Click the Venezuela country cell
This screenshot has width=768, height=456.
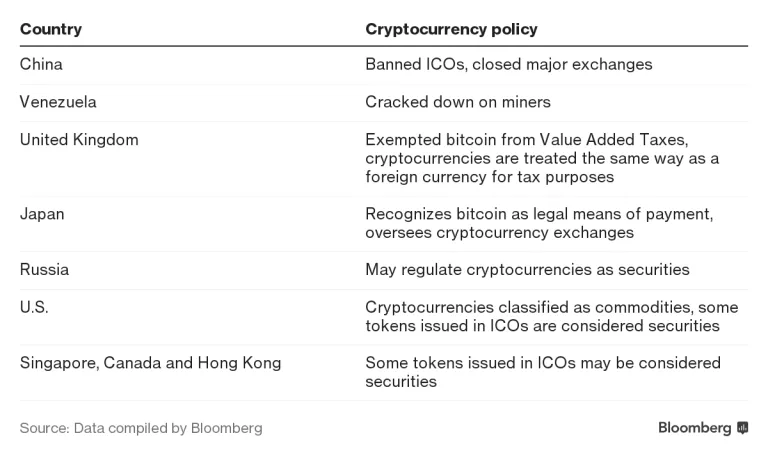point(58,102)
